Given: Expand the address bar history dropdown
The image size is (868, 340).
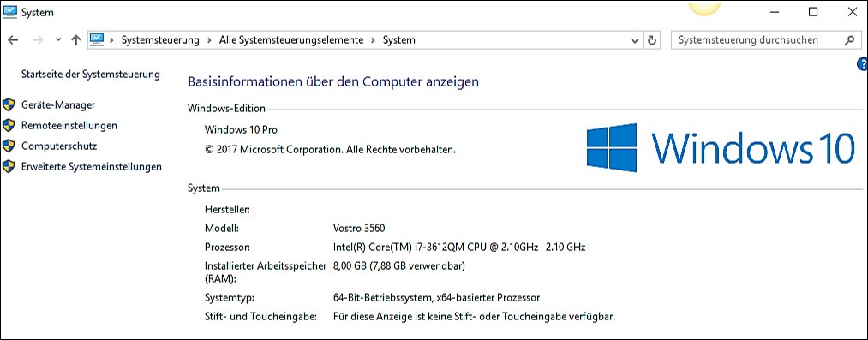Looking at the screenshot, I should 635,39.
